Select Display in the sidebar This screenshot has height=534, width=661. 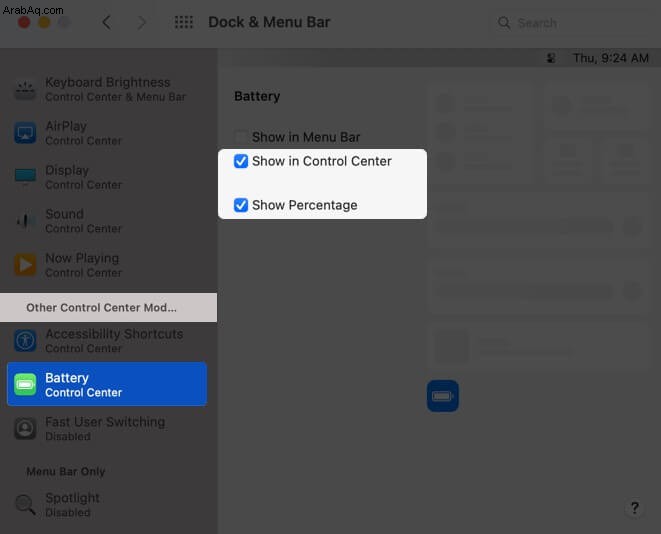108,177
